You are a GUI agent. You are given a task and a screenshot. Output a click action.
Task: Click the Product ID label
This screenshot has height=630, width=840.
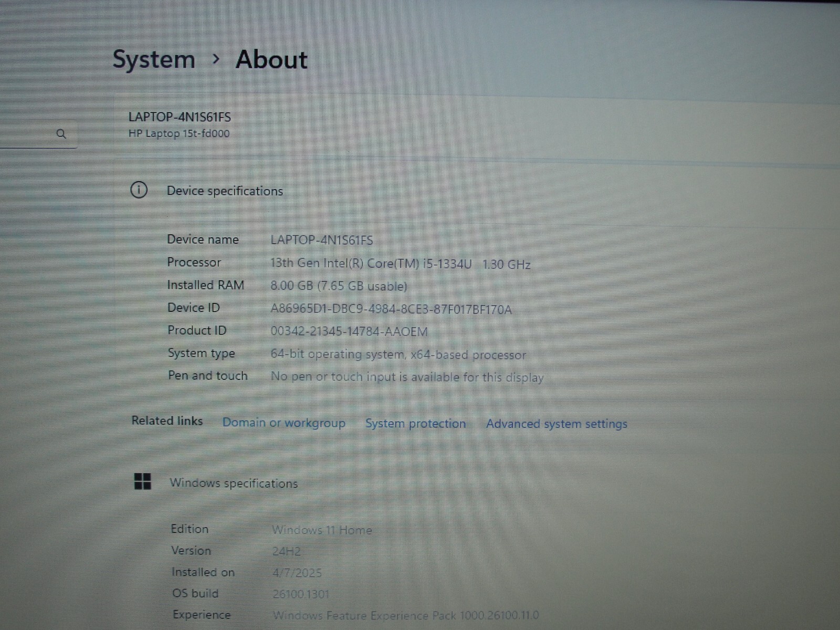[197, 330]
